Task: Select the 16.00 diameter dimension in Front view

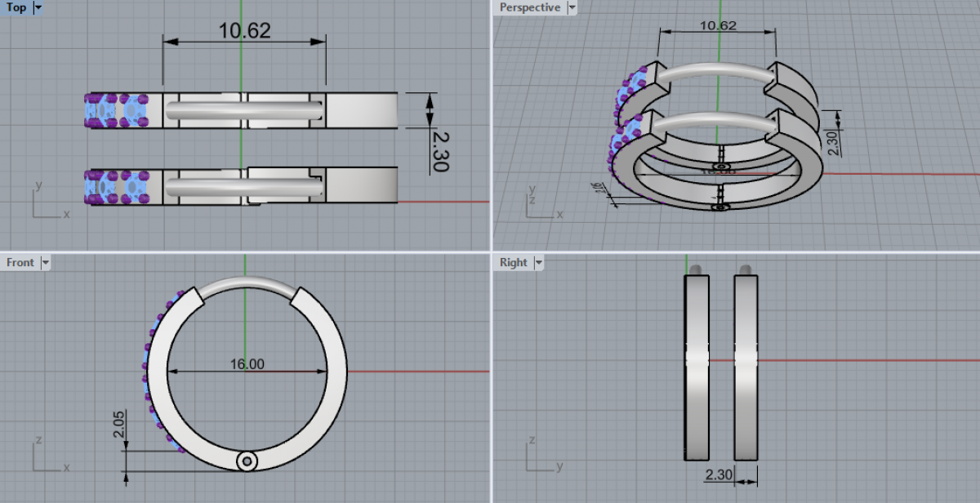Action: (247, 364)
